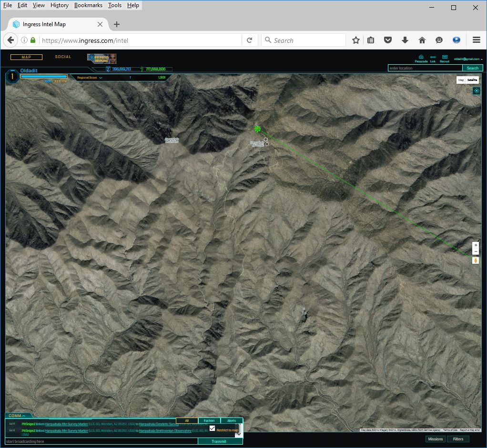Switch map view to Map

(461, 80)
